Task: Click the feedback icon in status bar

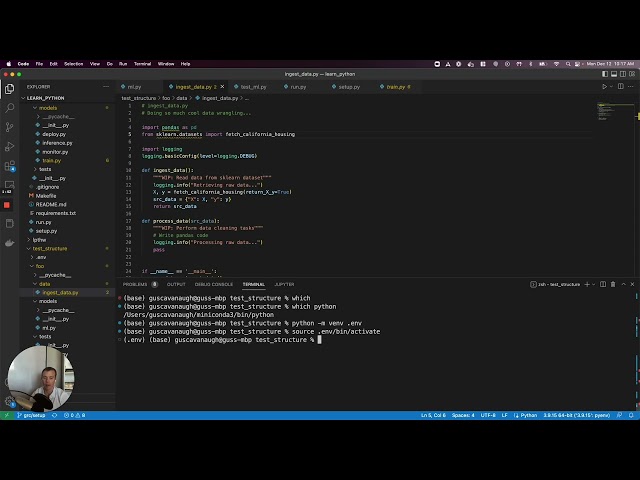Action: click(620, 415)
